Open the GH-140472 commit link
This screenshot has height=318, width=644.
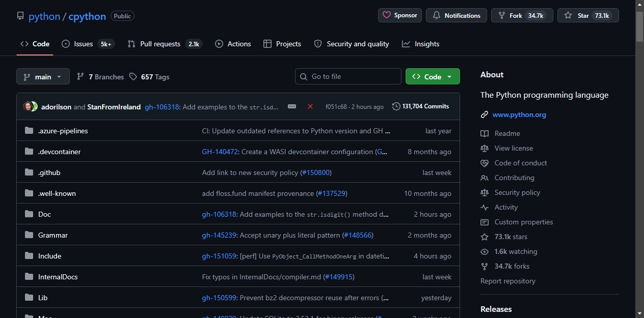[x=220, y=152]
